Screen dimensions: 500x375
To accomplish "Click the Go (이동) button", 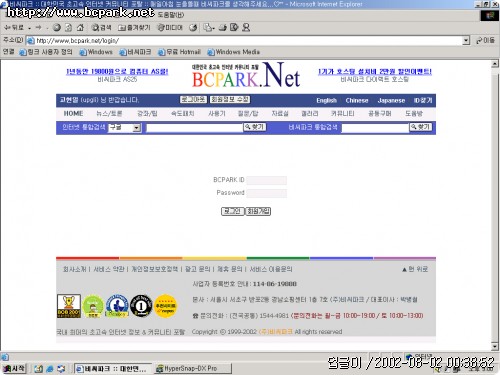I will (x=485, y=40).
